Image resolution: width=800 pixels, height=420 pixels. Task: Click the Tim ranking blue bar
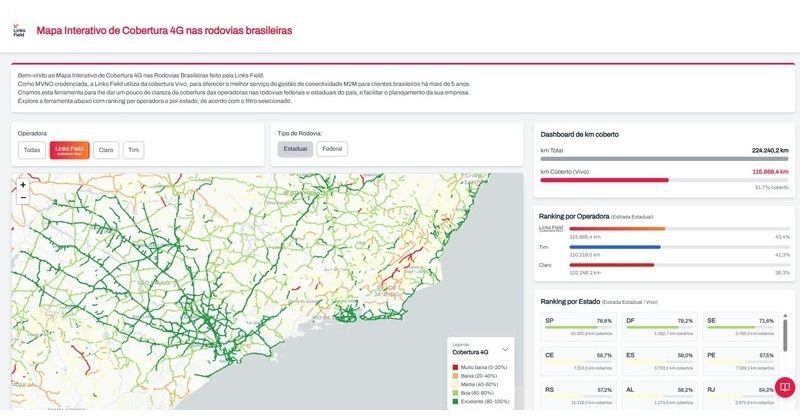(x=615, y=247)
